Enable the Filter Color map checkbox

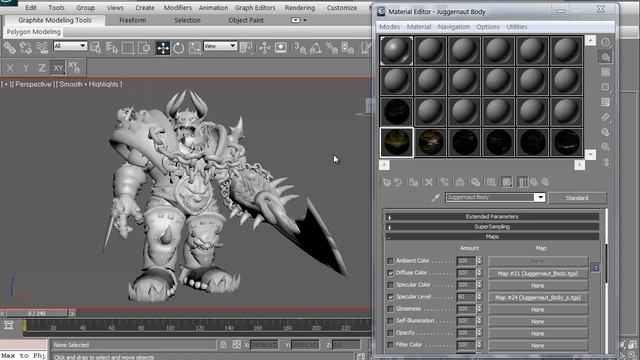(x=390, y=345)
